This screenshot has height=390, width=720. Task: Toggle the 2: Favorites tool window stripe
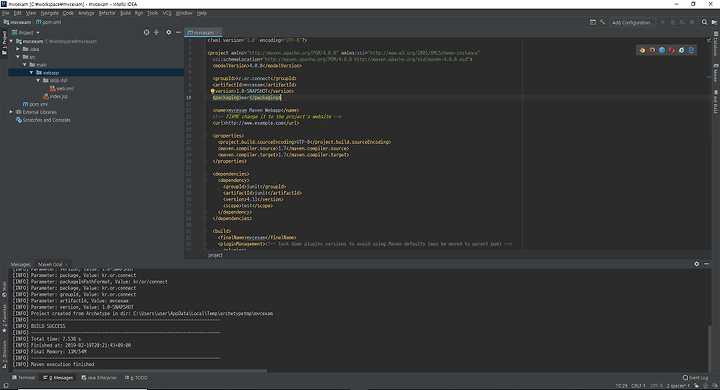click(4, 318)
